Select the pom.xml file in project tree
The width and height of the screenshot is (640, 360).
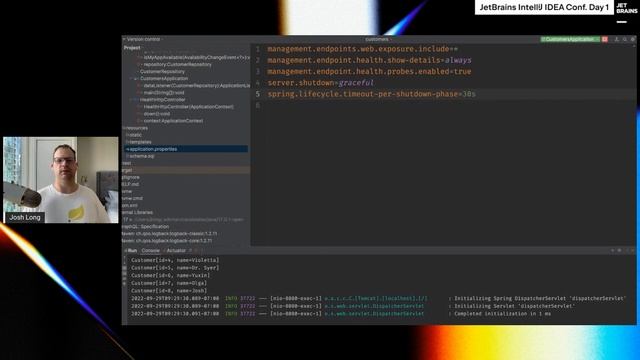coord(130,205)
